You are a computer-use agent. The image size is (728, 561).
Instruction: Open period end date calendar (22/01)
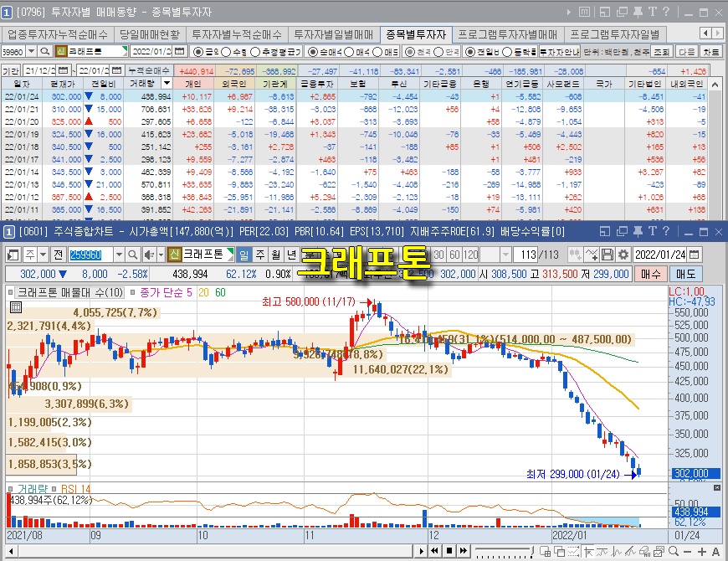(x=117, y=70)
